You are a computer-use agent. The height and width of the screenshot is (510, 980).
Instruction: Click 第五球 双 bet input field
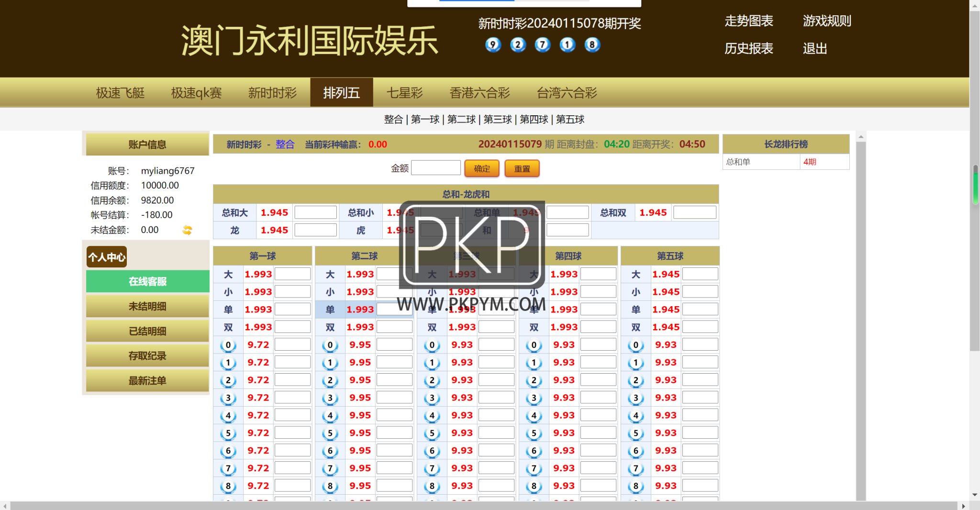click(700, 327)
